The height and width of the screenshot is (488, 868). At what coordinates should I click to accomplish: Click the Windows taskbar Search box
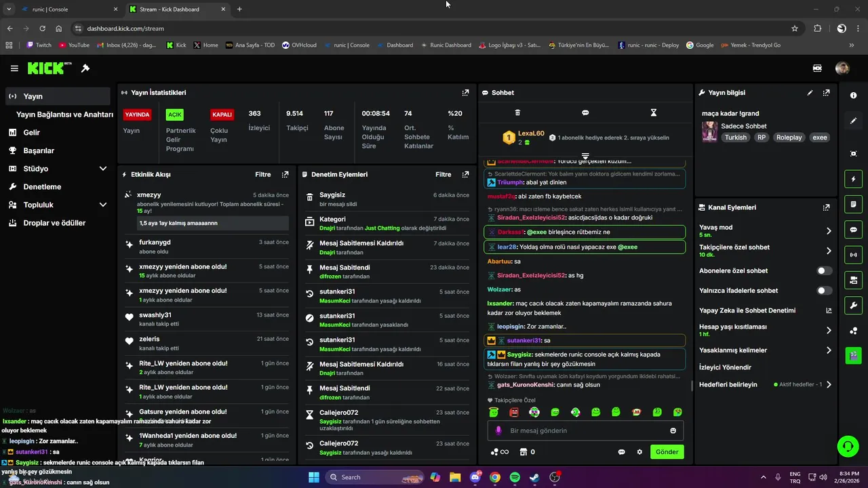point(374,477)
